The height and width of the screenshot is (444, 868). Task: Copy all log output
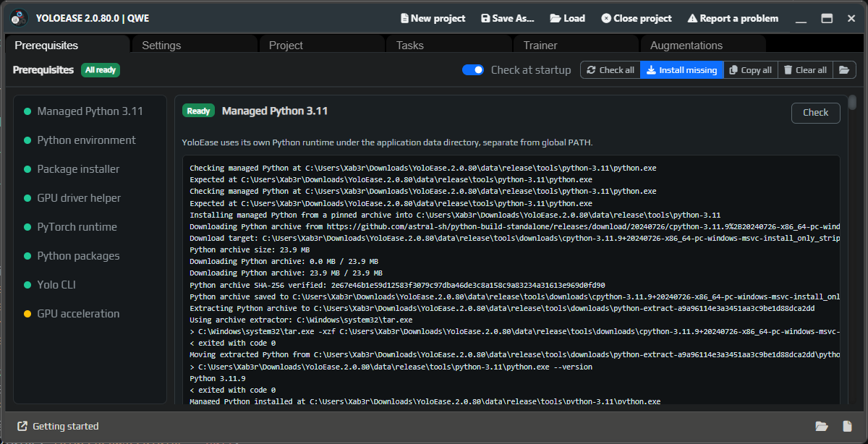tap(751, 70)
